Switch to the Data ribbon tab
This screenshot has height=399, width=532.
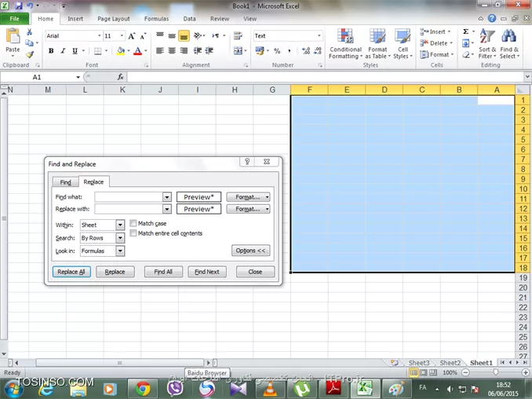(x=189, y=19)
